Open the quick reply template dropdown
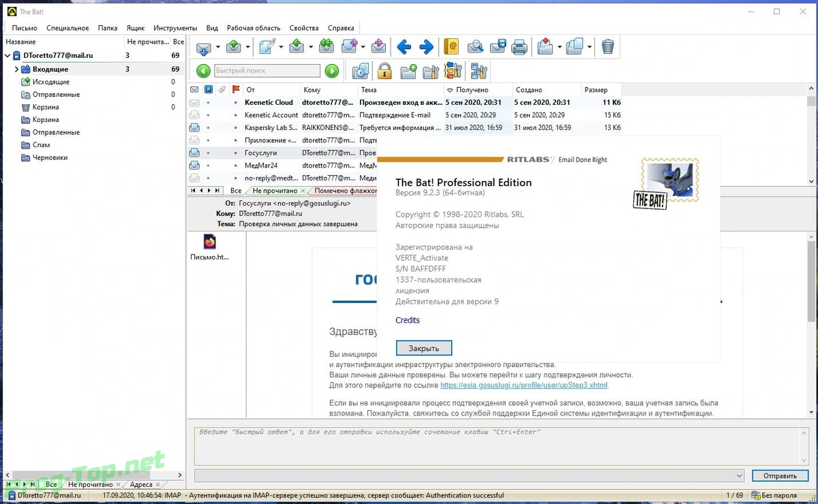818x504 pixels. point(740,475)
